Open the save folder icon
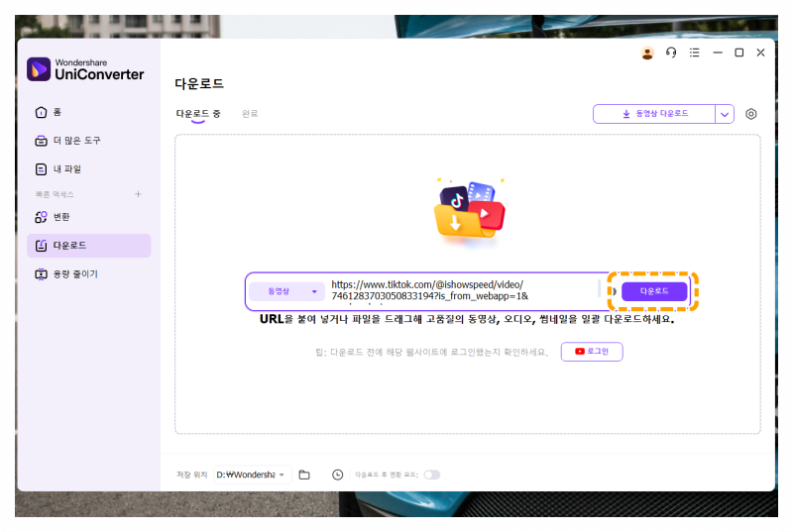Image resolution: width=793 pixels, height=532 pixels. click(304, 475)
